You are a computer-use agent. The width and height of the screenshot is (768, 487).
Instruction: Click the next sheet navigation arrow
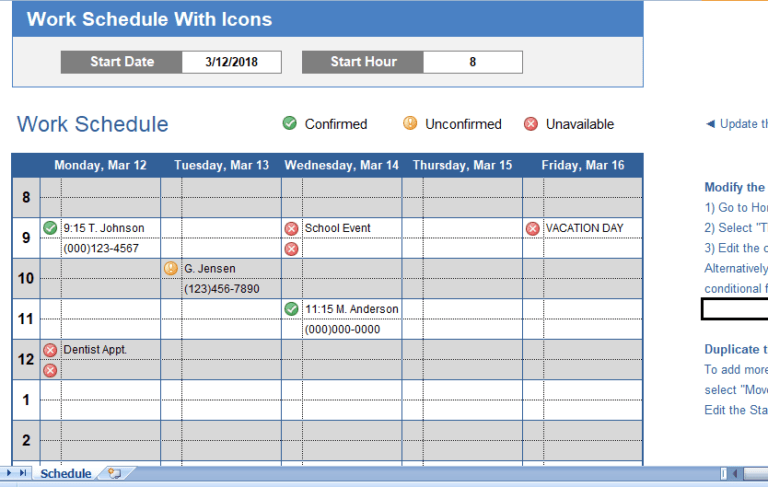point(11,473)
